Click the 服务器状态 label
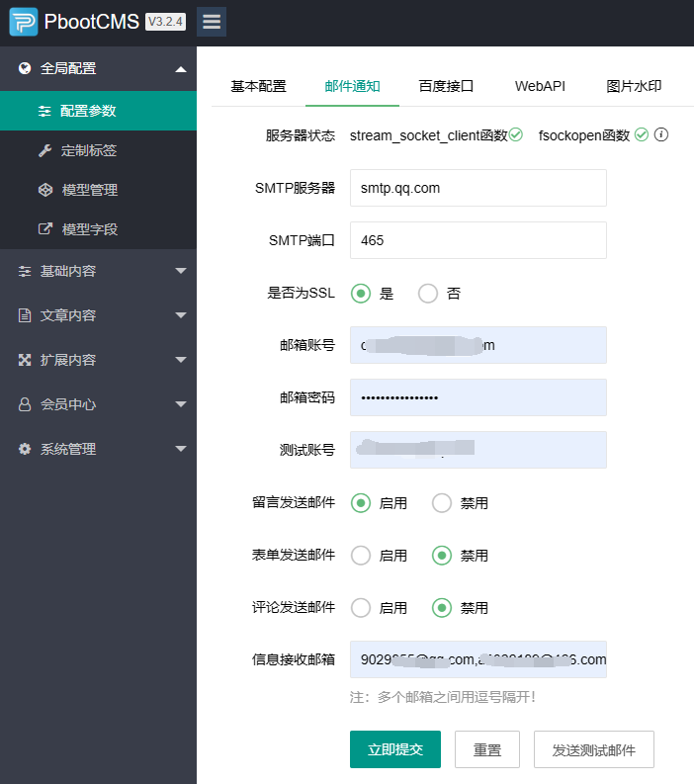The width and height of the screenshot is (694, 784). tap(300, 135)
